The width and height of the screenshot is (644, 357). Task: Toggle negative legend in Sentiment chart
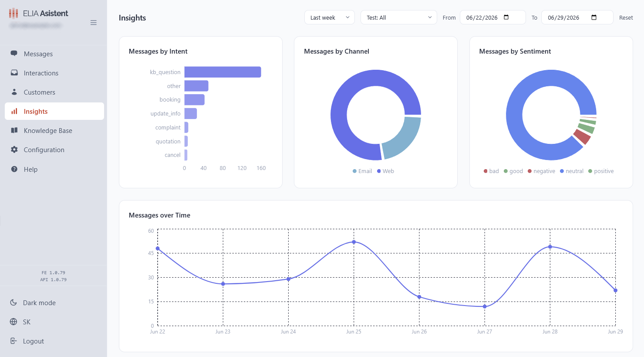(541, 171)
